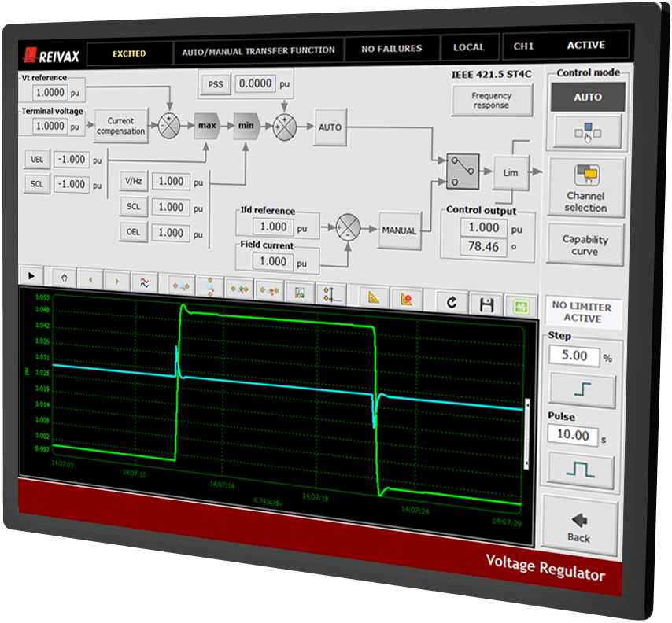Screen dimensions: 672x623
Task: Click the LOCAL status header
Action: coord(469,47)
